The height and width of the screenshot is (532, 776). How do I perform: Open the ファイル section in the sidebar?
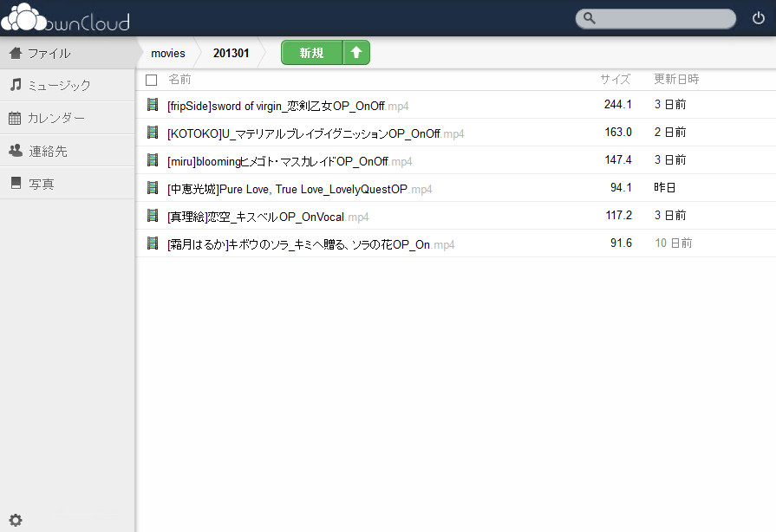point(68,53)
